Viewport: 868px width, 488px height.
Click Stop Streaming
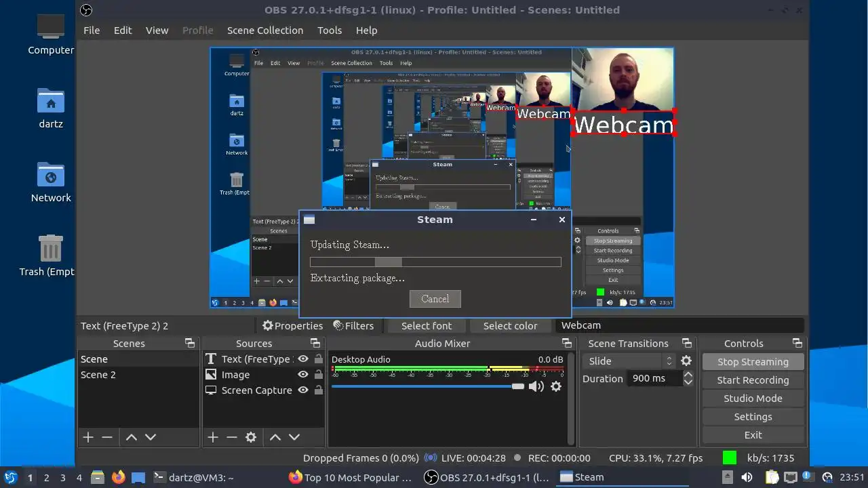753,362
